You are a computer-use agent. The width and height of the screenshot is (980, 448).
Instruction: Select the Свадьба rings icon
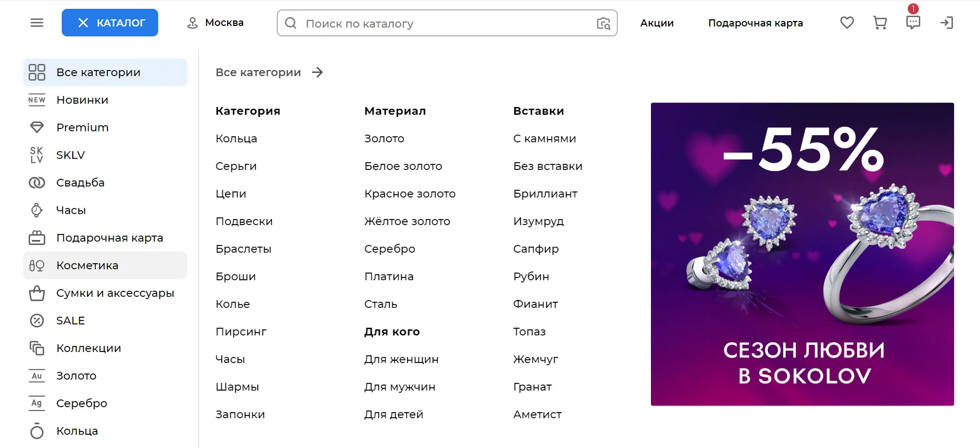click(36, 182)
